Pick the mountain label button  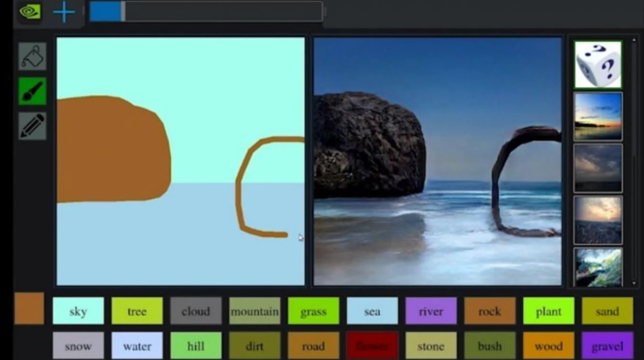pyautogui.click(x=255, y=311)
